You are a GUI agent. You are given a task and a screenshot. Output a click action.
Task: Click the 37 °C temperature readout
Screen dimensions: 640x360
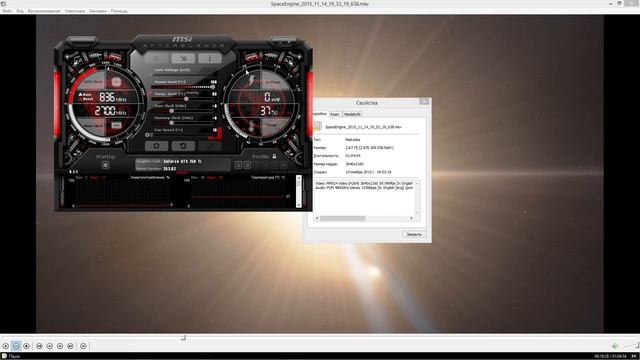tap(269, 111)
